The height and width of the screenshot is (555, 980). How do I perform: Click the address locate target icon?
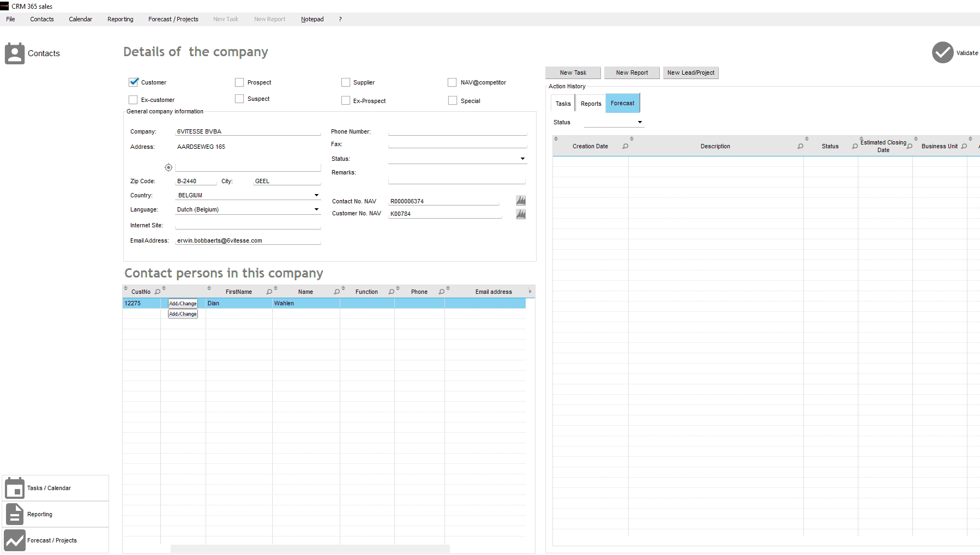(x=169, y=167)
